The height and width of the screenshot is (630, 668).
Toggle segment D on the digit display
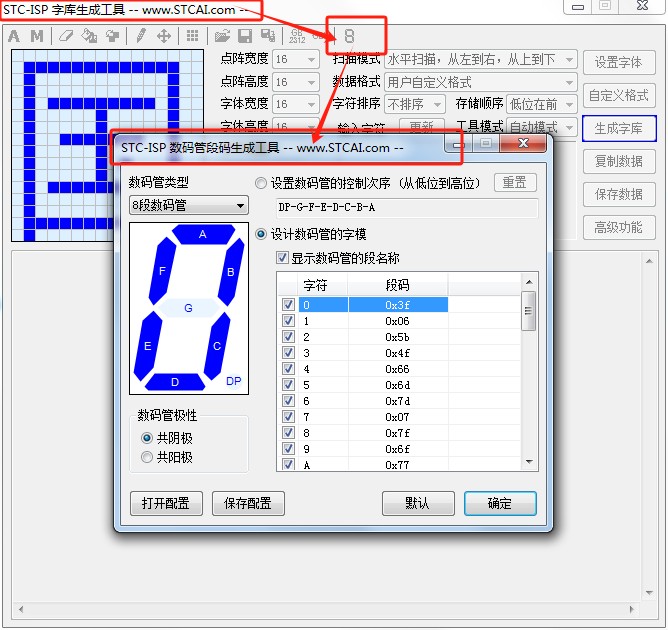[175, 382]
